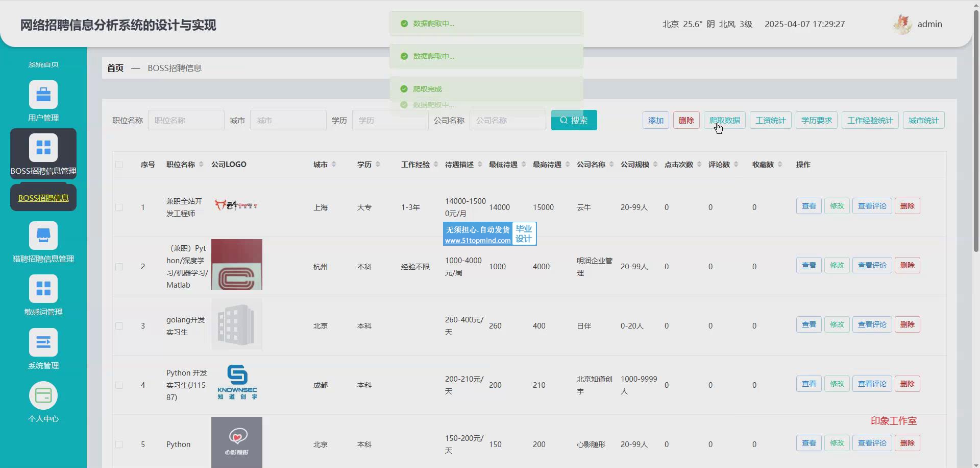Select the checkbox for row 3 golang开发实习生
980x468 pixels.
(119, 326)
